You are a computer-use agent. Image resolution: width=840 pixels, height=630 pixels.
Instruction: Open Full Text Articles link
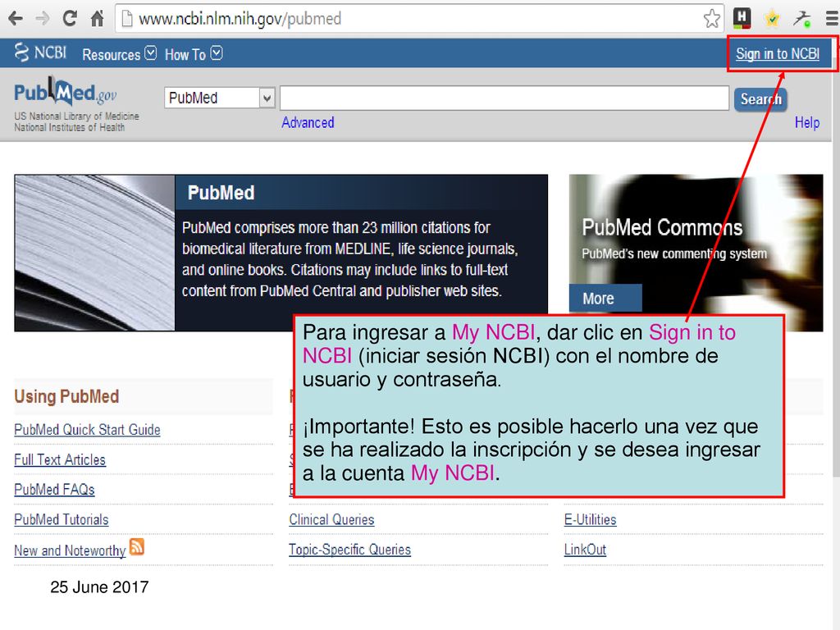[60, 459]
